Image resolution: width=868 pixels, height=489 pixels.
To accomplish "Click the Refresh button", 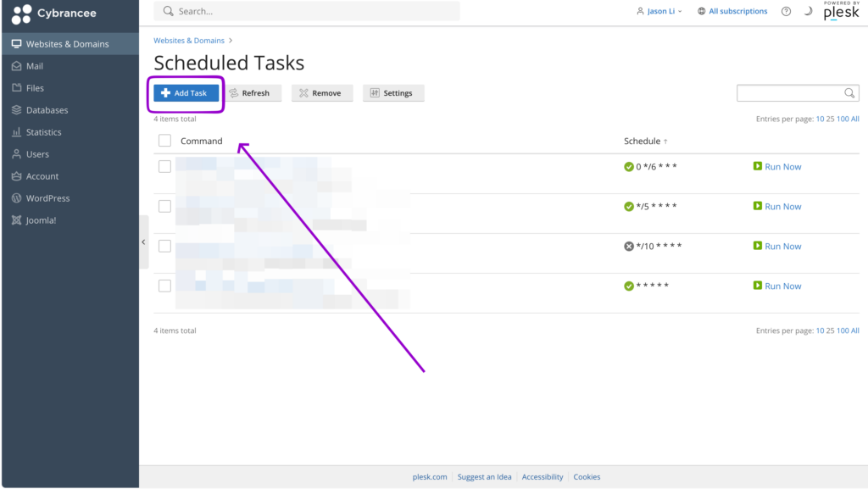I will 253,93.
